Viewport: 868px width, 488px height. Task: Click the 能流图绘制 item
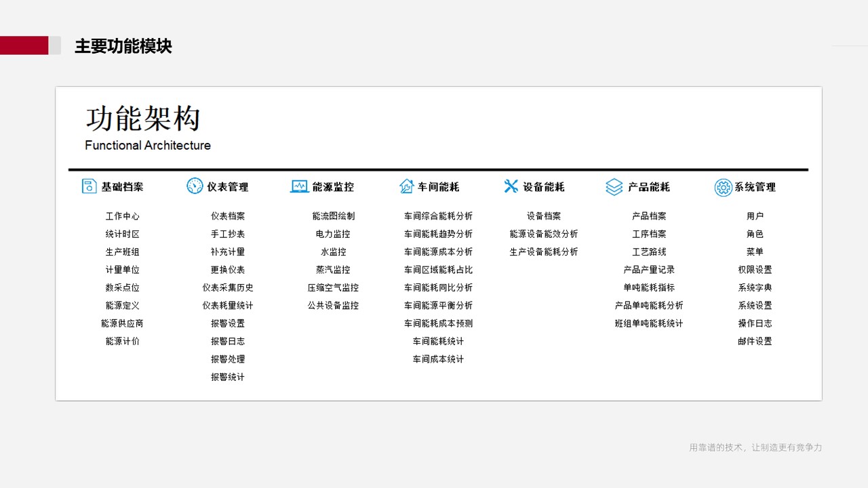334,216
